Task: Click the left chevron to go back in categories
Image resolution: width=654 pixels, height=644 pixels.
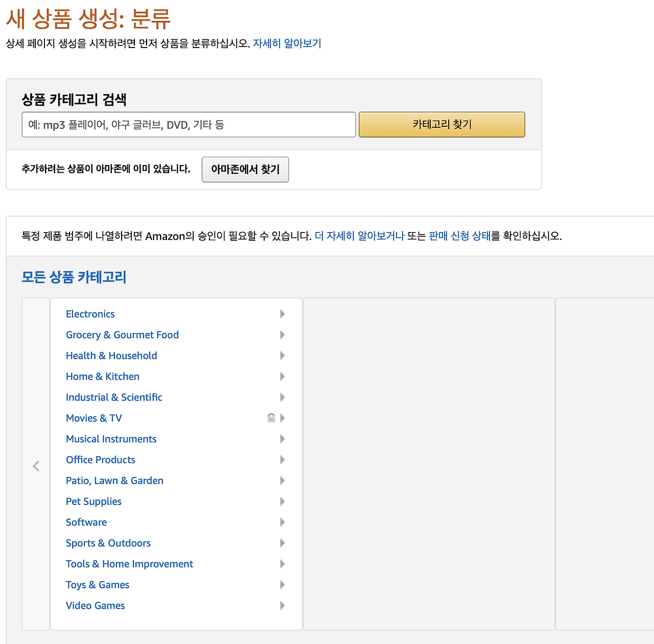Action: tap(36, 466)
